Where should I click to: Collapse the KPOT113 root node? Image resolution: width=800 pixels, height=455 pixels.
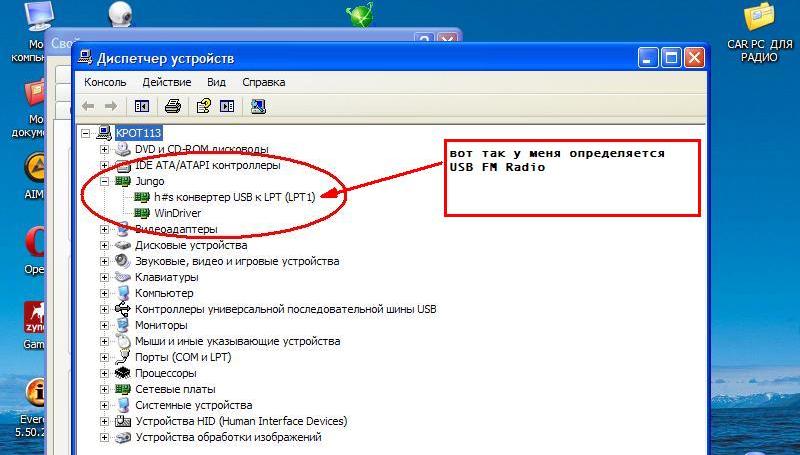pos(85,133)
